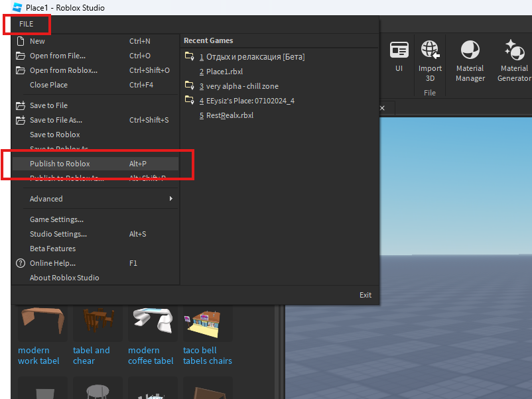The image size is (532, 399).
Task: Select the taco bell tabels chairs thumbnail
Action: pyautogui.click(x=208, y=322)
